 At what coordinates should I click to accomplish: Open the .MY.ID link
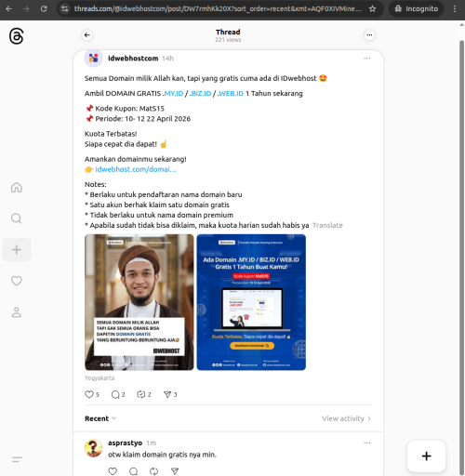[x=173, y=93]
